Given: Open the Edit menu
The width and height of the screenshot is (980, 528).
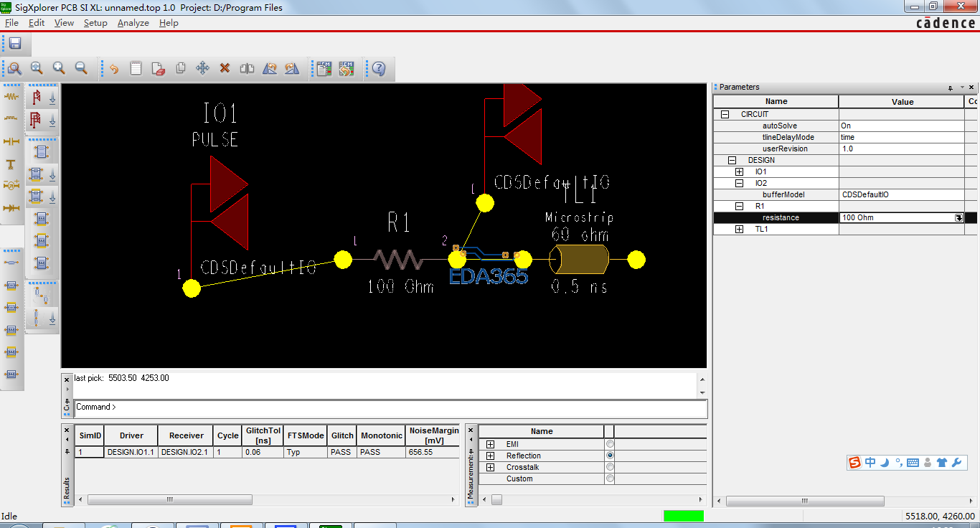Looking at the screenshot, I should click(x=37, y=23).
